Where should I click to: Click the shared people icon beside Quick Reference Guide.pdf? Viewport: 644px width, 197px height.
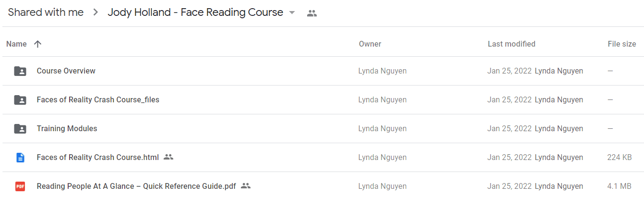pyautogui.click(x=246, y=186)
